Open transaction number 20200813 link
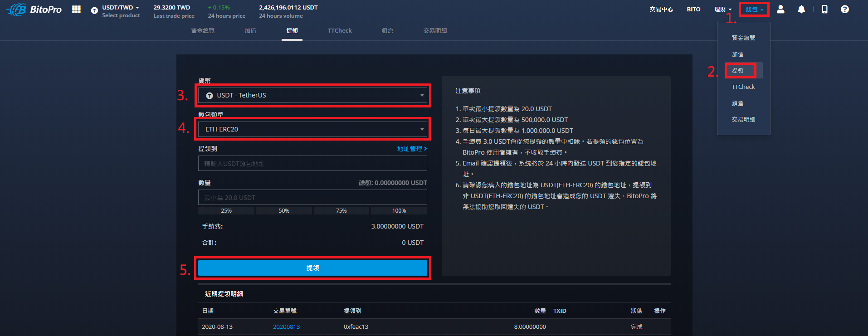 tap(286, 326)
